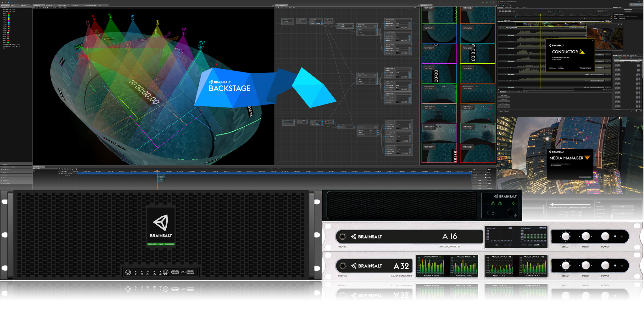Click the orange playhead on Backstage's timeline
The image size is (644, 314).
coord(157,171)
